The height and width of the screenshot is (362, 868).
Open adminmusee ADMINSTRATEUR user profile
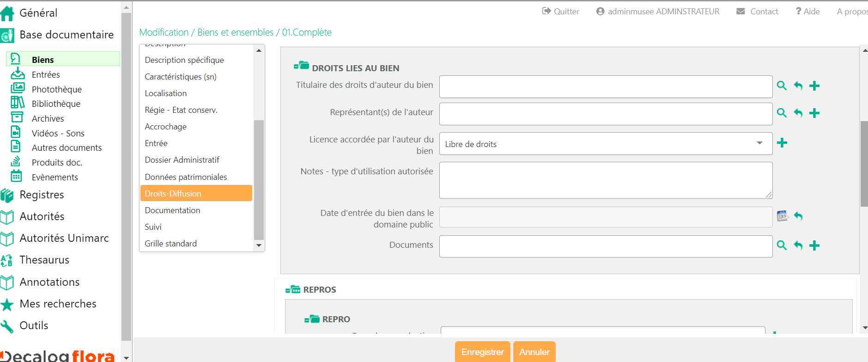[658, 12]
